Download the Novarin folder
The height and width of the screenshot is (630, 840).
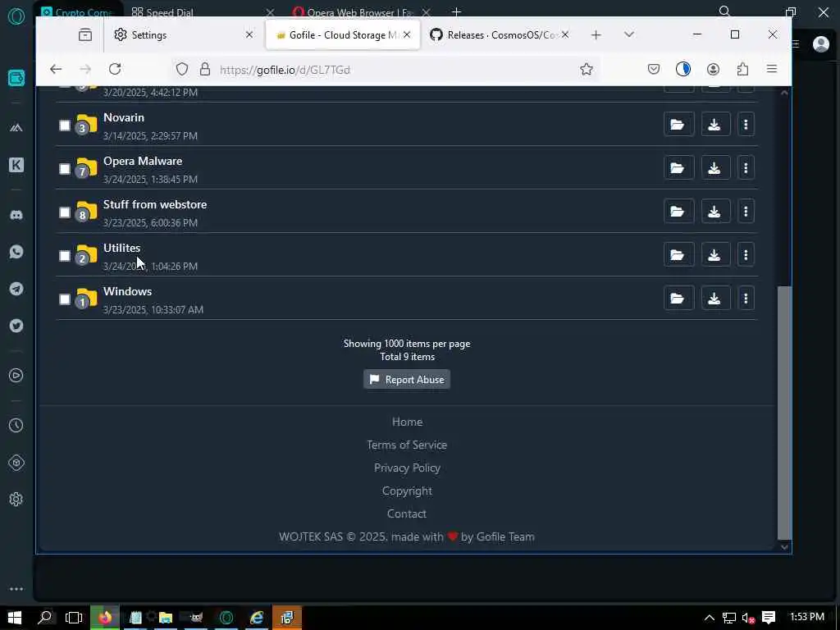[x=714, y=125]
